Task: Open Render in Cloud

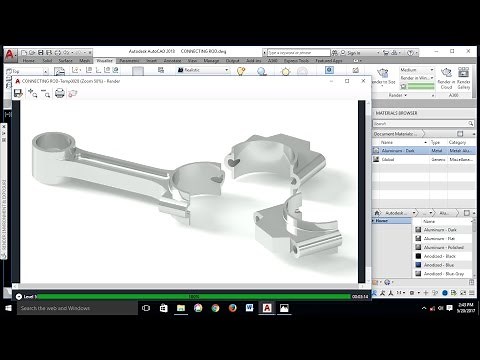Action: tap(446, 78)
